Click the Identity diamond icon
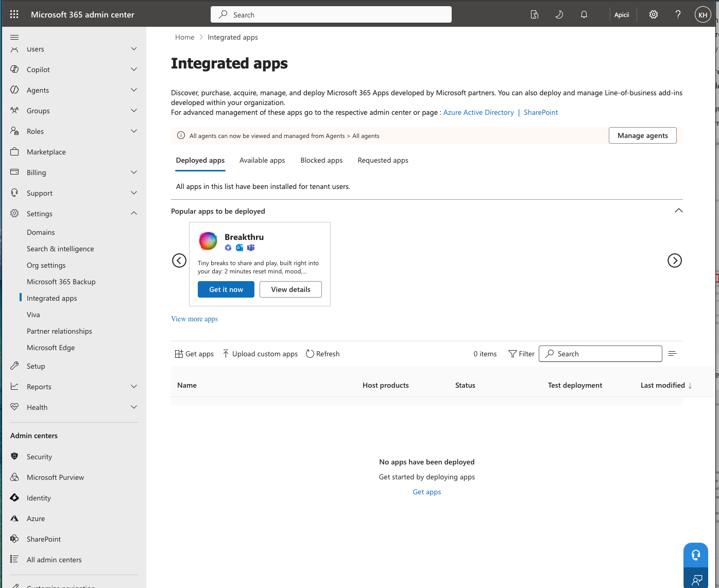Image resolution: width=719 pixels, height=588 pixels. 14,497
